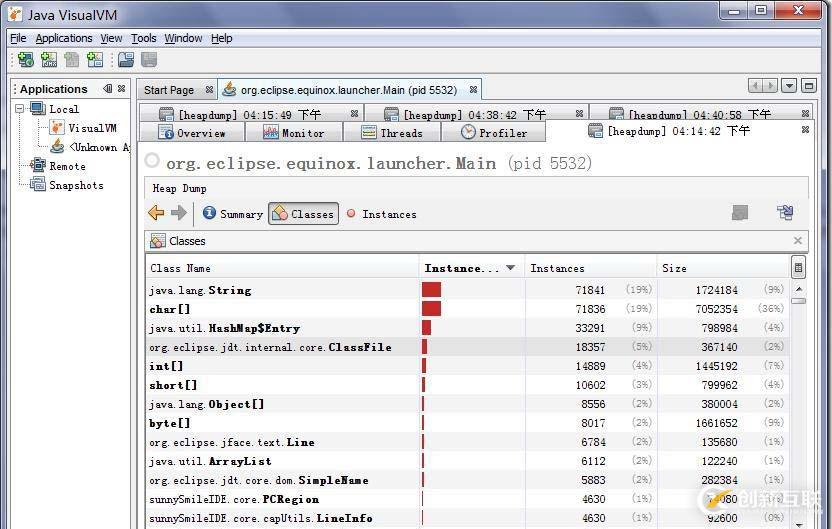
Task: Open the Monitor tab
Action: [x=294, y=133]
